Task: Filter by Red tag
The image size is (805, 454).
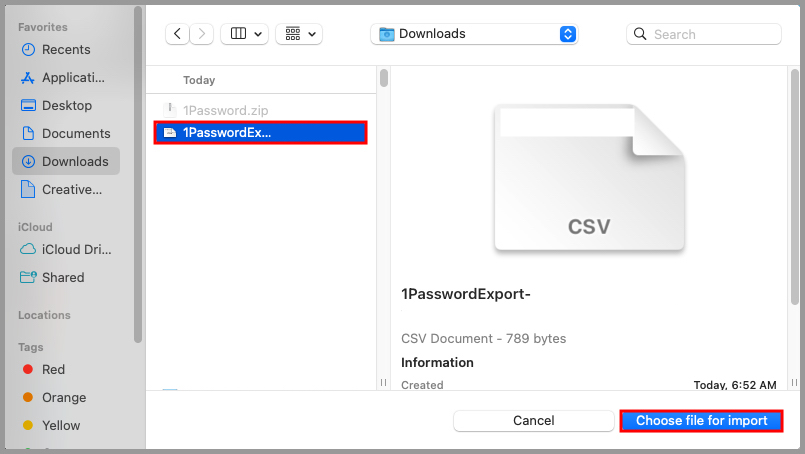Action: click(53, 369)
